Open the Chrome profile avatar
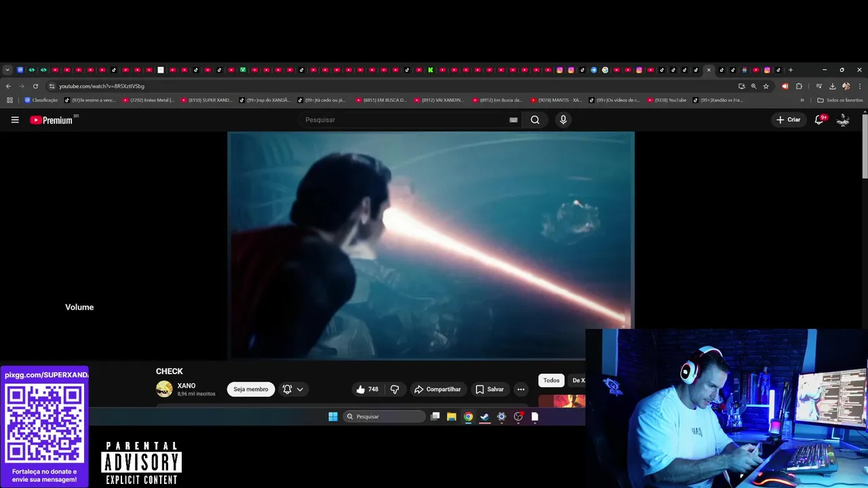The width and height of the screenshot is (868, 488). tap(846, 87)
